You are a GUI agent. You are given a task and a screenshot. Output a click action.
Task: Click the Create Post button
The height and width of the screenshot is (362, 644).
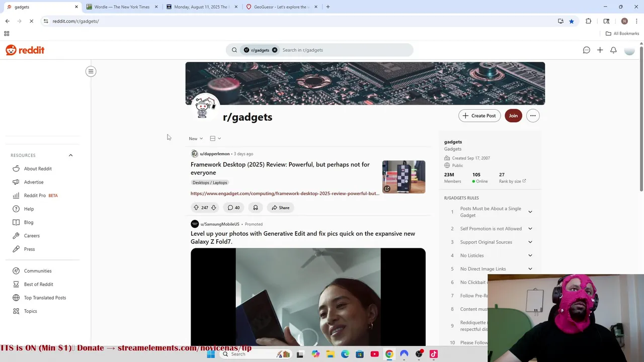pos(479,116)
